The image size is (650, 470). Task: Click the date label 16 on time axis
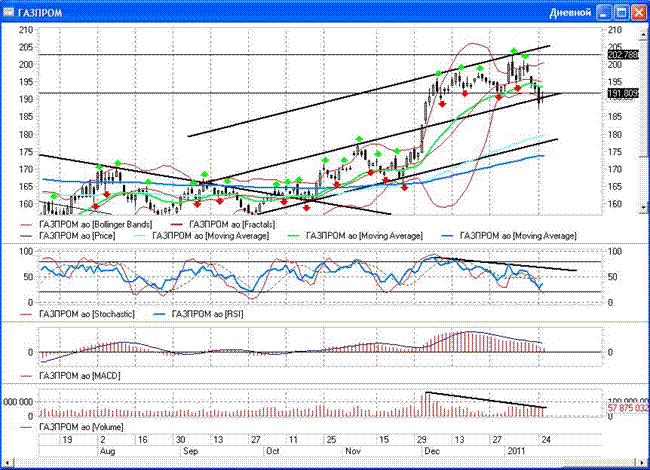[x=143, y=440]
